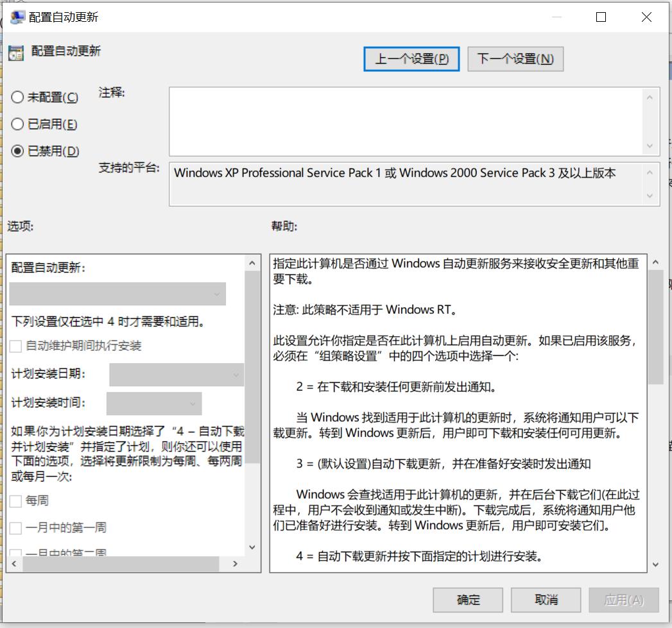Dismiss the dialog with 取消
The width and height of the screenshot is (672, 628).
pos(546,600)
